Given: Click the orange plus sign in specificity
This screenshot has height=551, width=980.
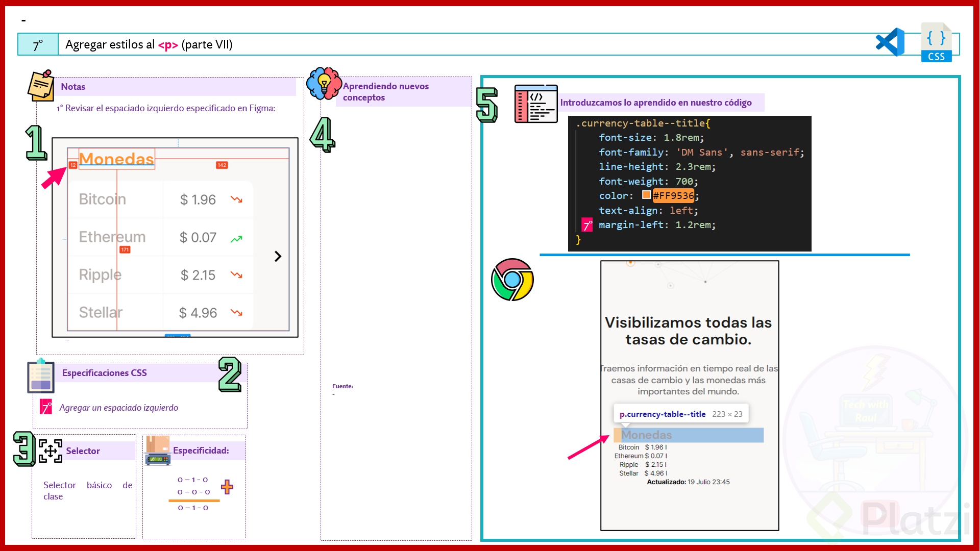Looking at the screenshot, I should [x=227, y=487].
